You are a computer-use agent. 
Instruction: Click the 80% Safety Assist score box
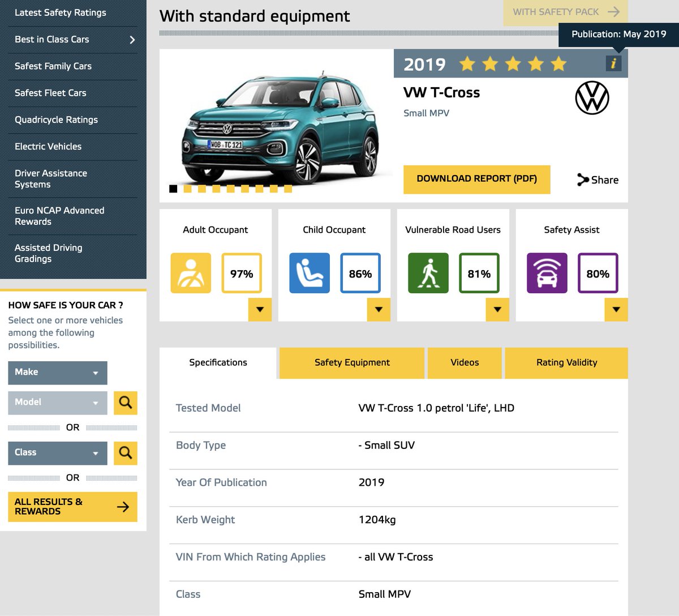tap(598, 273)
